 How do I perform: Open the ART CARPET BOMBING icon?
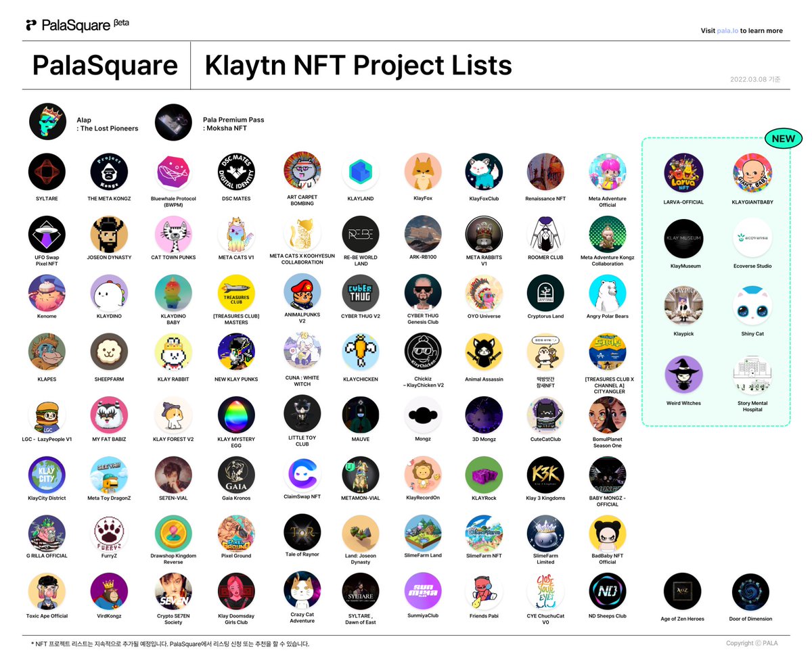tap(302, 170)
